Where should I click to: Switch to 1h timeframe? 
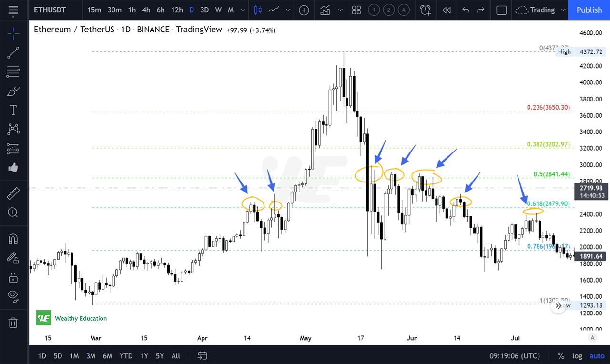132,10
